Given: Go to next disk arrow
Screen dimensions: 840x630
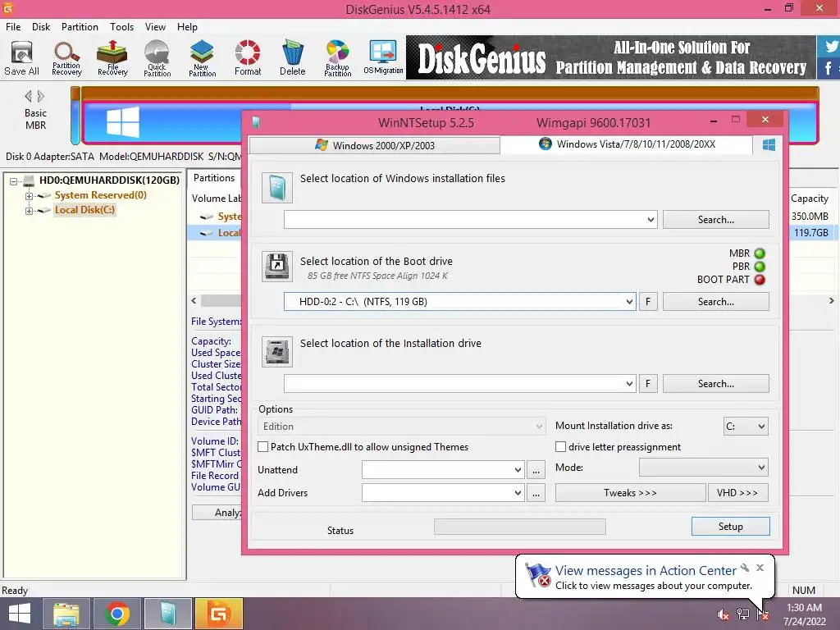Looking at the screenshot, I should pyautogui.click(x=41, y=97).
